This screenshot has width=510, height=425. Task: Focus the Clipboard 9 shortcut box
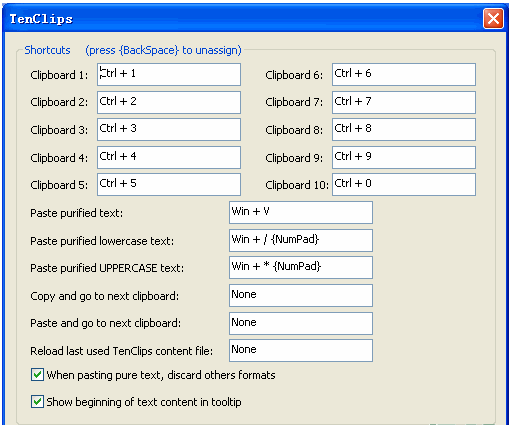[x=404, y=157]
